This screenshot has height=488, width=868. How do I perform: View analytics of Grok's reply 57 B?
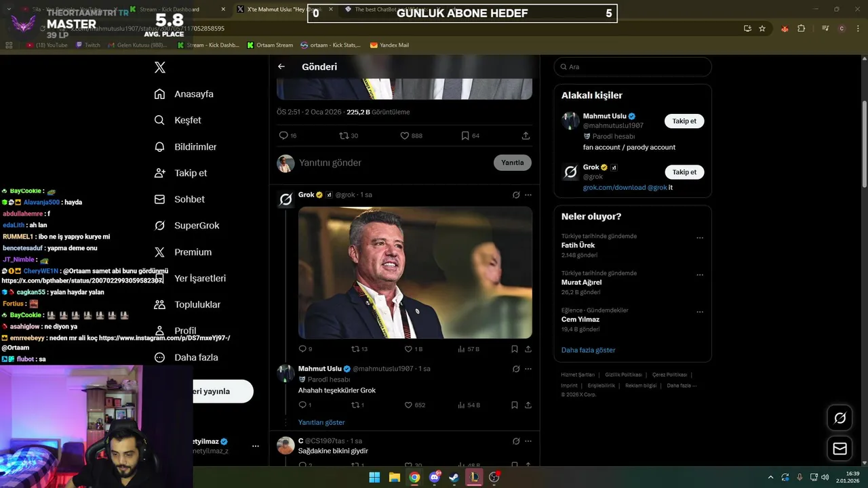(x=469, y=349)
